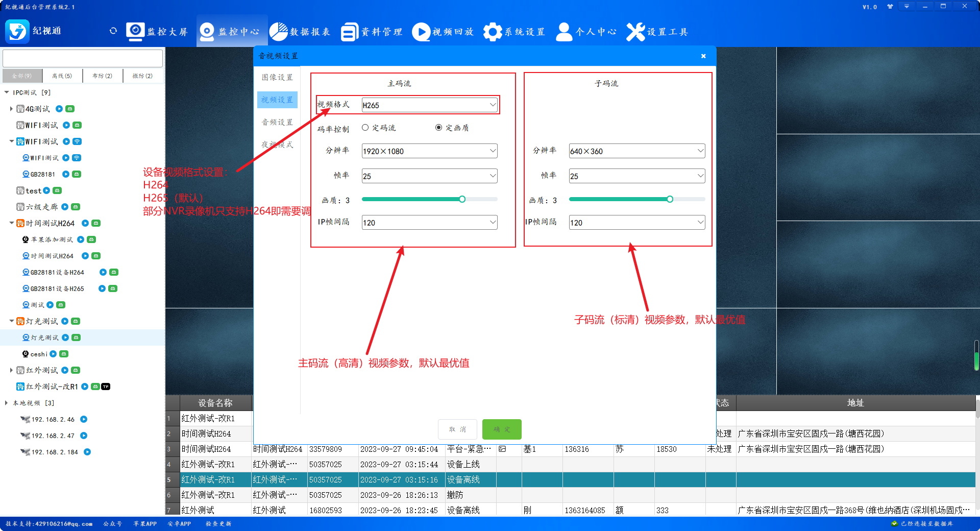
Task: Open 系统设置 system settings gear
Action: [493, 32]
